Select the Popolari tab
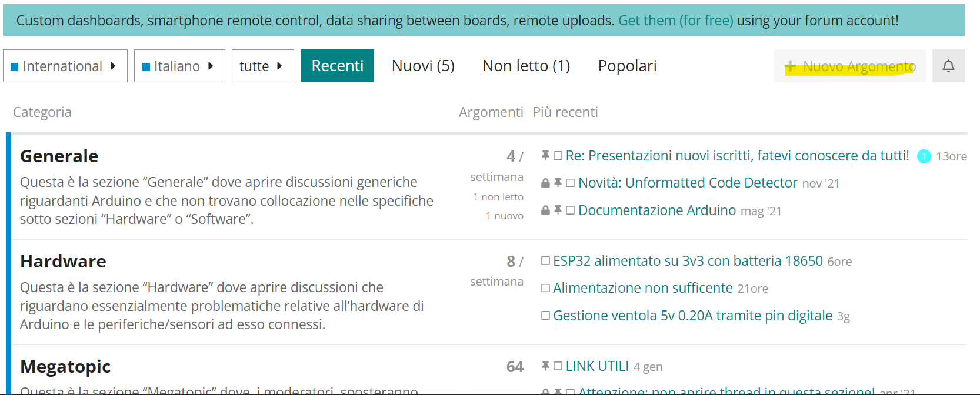The image size is (980, 395). point(627,66)
